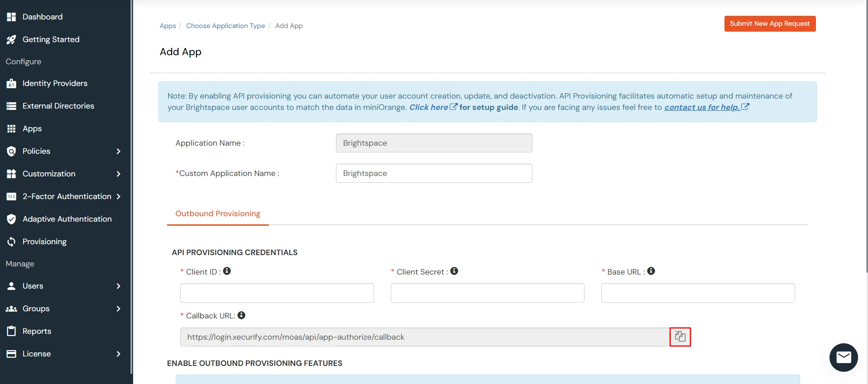Screen dimensions: 868x384
Task: Click the Apps label in sidebar
Action: (32, 128)
